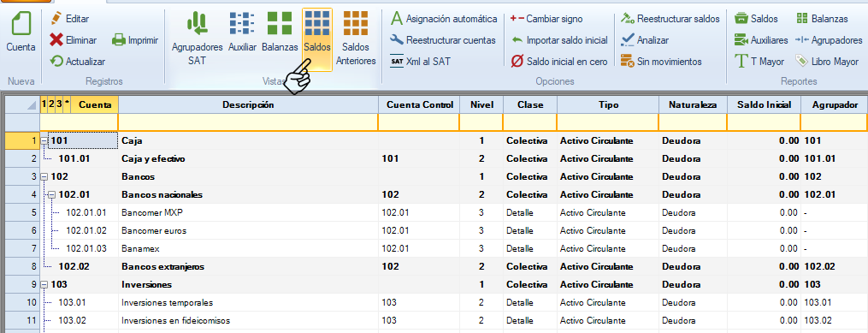Click the Saldo Inicial column header
Viewport: 868px width, 333px height.
764,104
